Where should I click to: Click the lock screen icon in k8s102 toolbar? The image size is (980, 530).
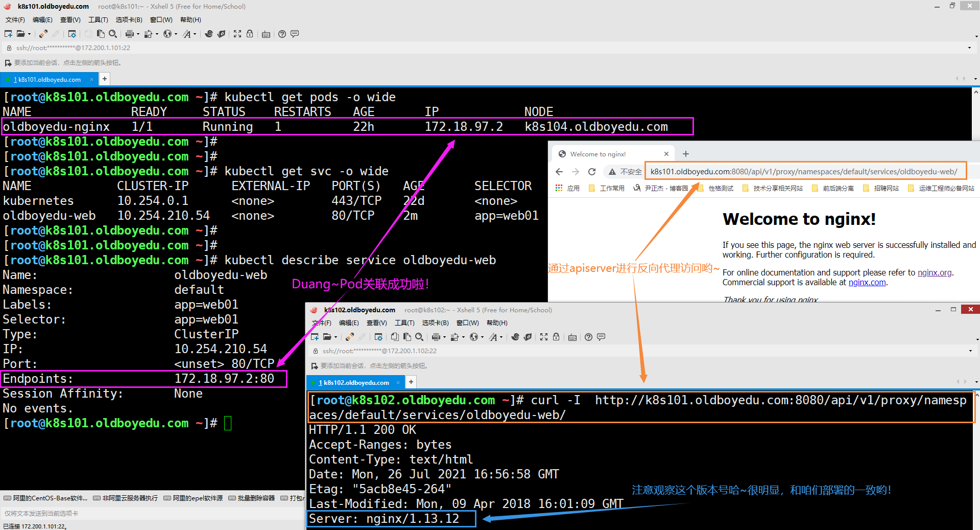pos(556,337)
